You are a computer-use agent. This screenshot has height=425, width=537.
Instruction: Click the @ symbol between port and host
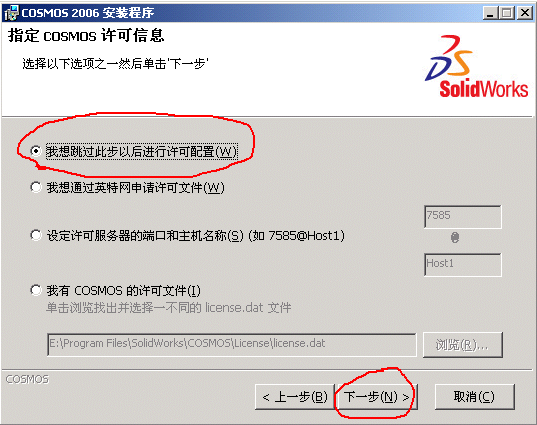coord(455,237)
